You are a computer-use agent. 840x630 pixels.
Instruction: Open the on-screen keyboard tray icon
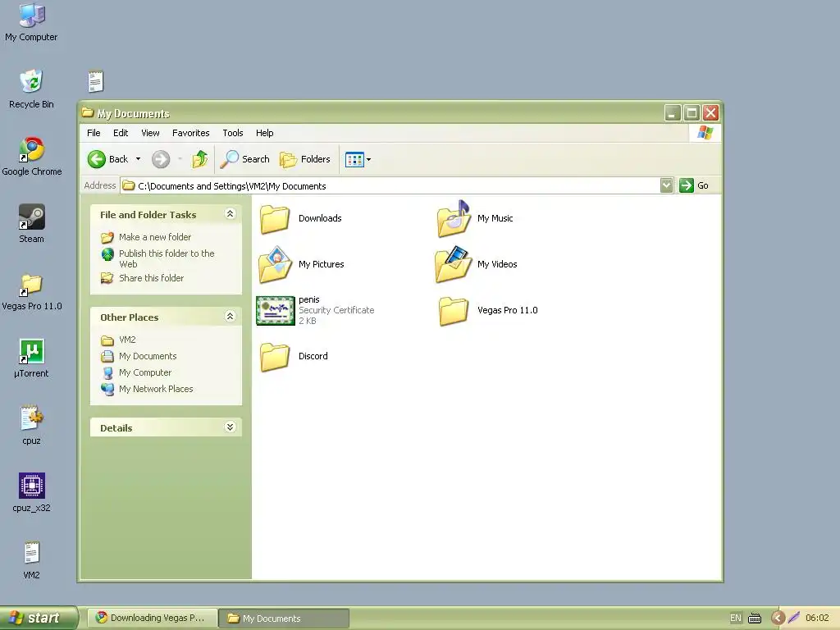pos(755,619)
